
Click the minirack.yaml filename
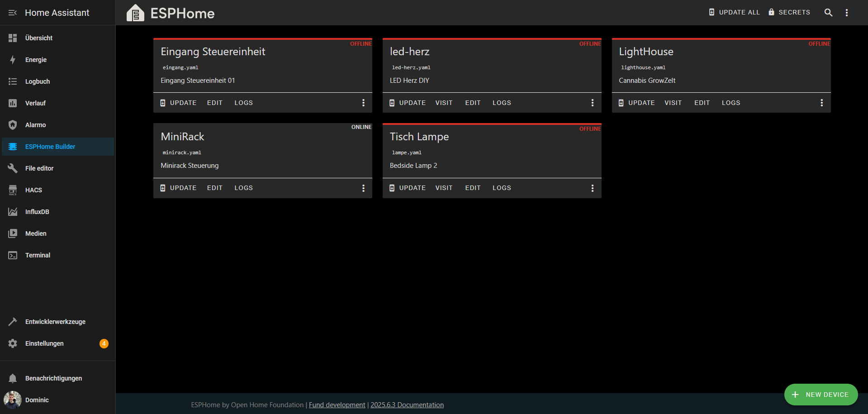(x=182, y=152)
